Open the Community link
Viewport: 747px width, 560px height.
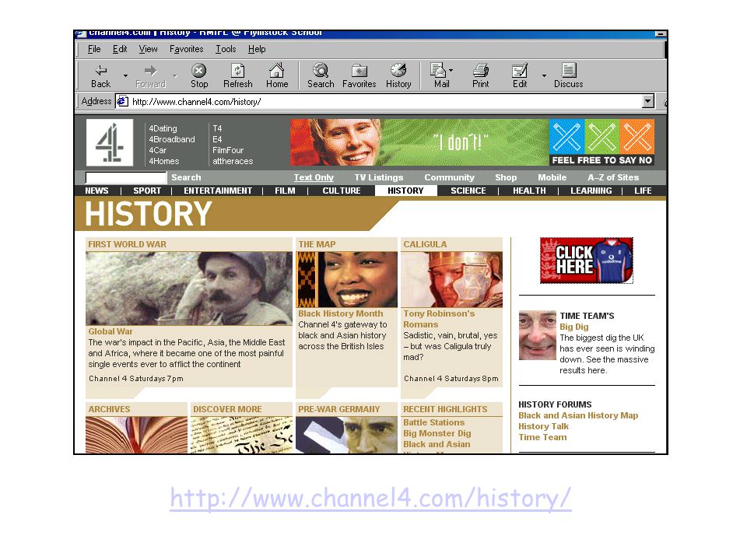449,177
